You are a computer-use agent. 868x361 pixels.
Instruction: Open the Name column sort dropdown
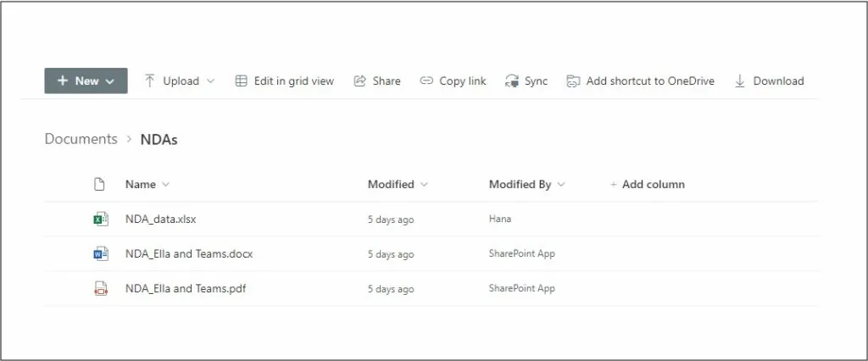(165, 184)
